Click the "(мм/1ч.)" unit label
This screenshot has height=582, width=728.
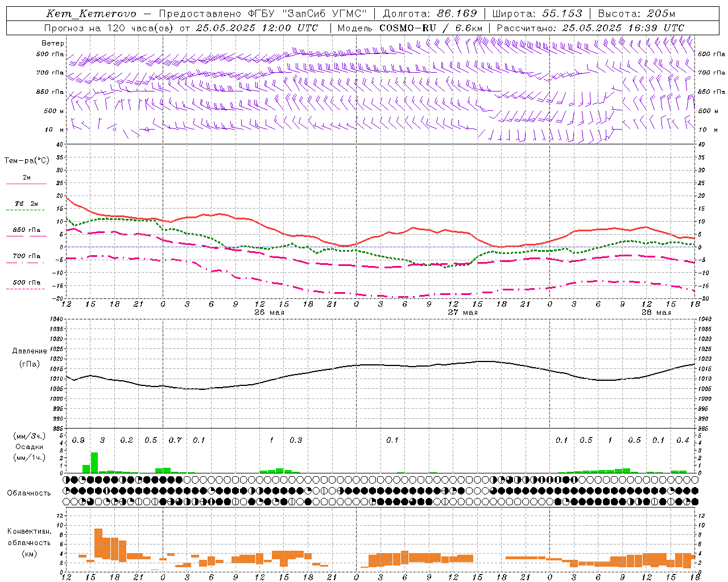pyautogui.click(x=30, y=458)
